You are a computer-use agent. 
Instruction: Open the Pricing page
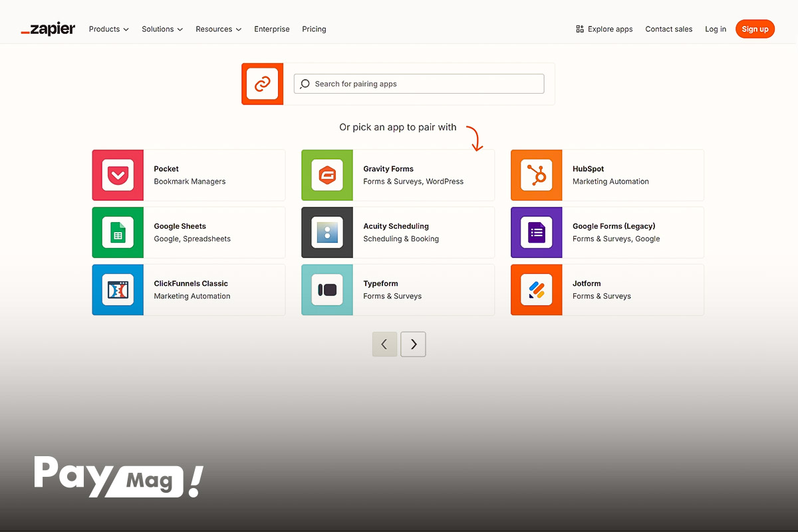(314, 29)
